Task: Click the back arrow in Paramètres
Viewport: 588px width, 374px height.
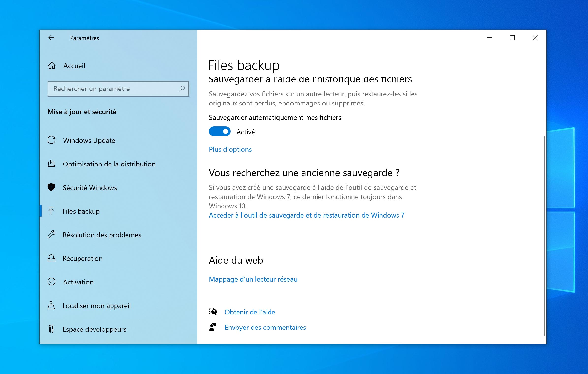Action: (51, 38)
